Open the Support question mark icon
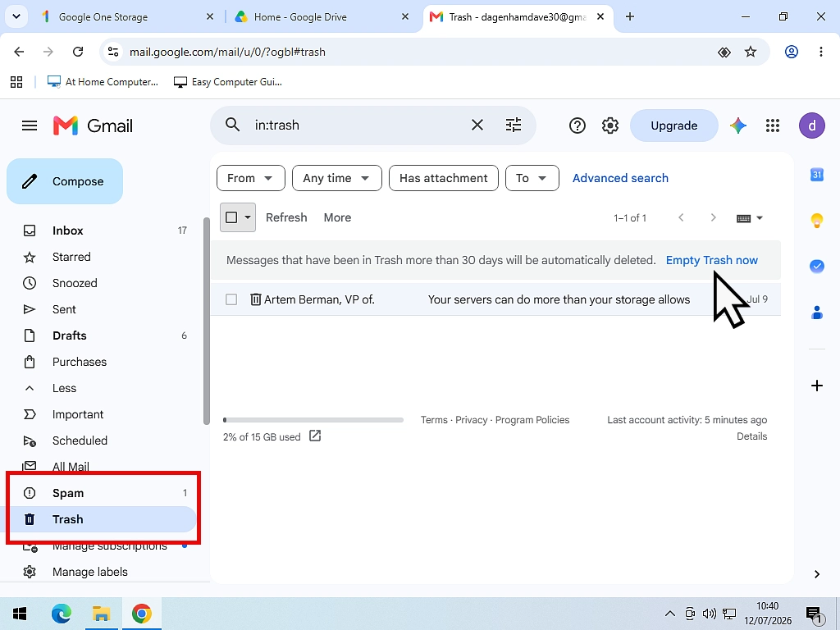The width and height of the screenshot is (840, 630). click(x=577, y=126)
